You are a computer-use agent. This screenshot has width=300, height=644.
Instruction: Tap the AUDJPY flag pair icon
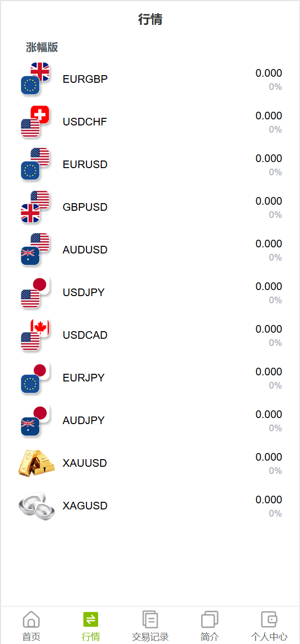36,421
